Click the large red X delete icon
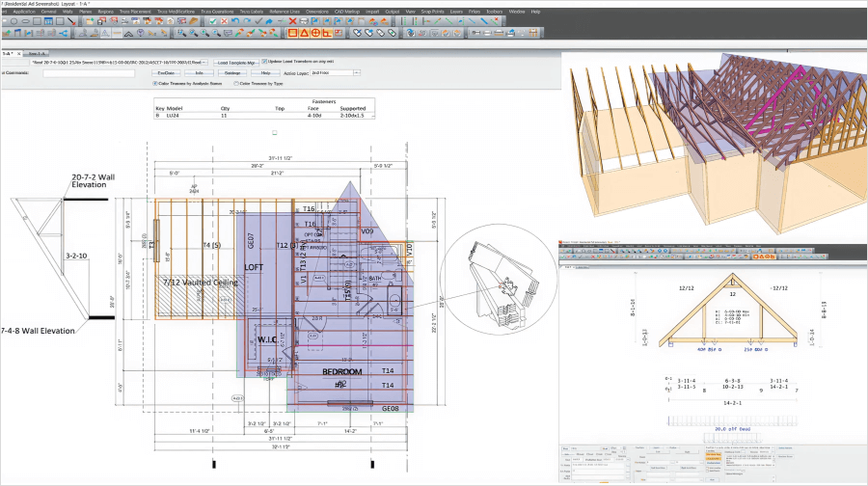Image resolution: width=868 pixels, height=486 pixels. tap(293, 21)
